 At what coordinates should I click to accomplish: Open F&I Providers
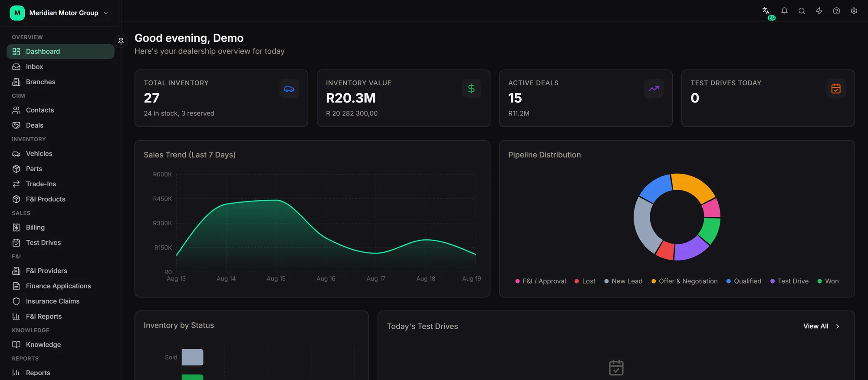coord(60,271)
